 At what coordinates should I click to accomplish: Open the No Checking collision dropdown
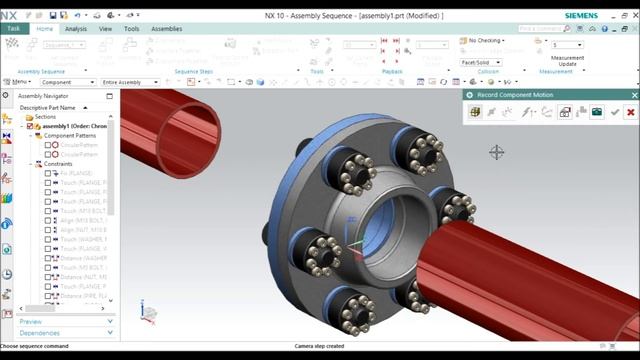click(486, 40)
